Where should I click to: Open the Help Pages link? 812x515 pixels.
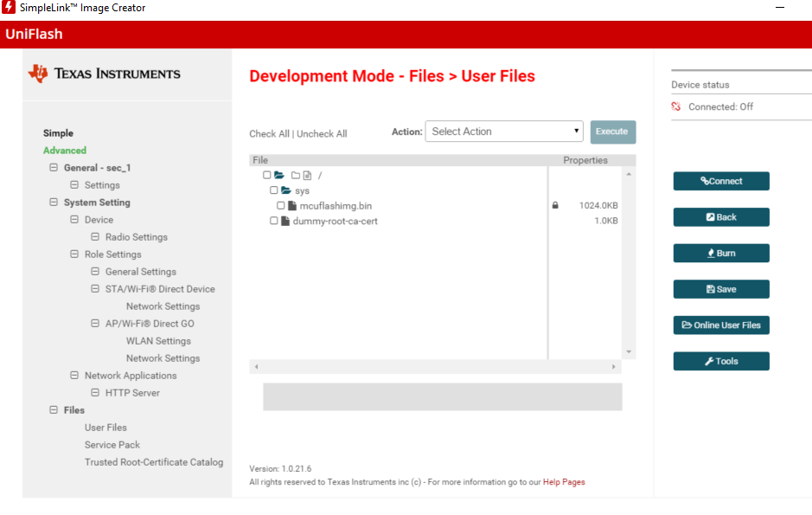click(x=564, y=482)
